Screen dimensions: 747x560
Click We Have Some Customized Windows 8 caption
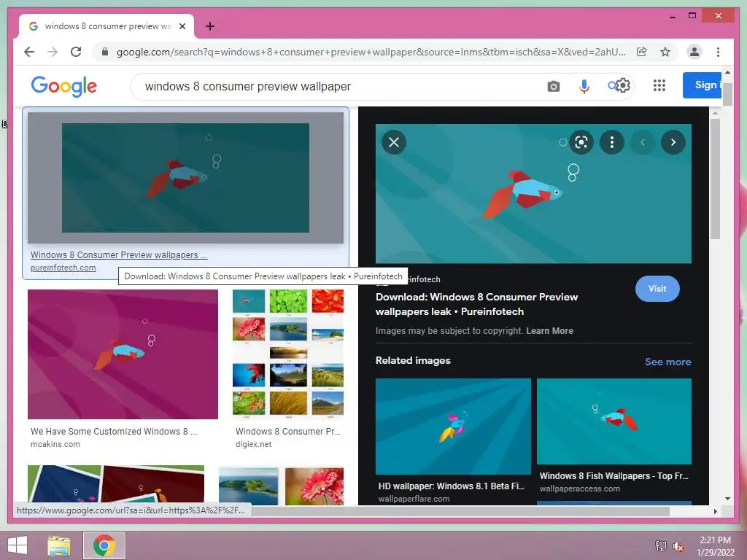coord(114,432)
